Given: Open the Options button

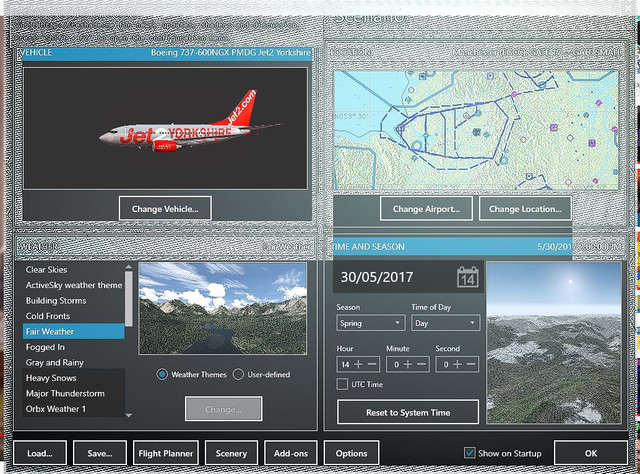Looking at the screenshot, I should [351, 453].
